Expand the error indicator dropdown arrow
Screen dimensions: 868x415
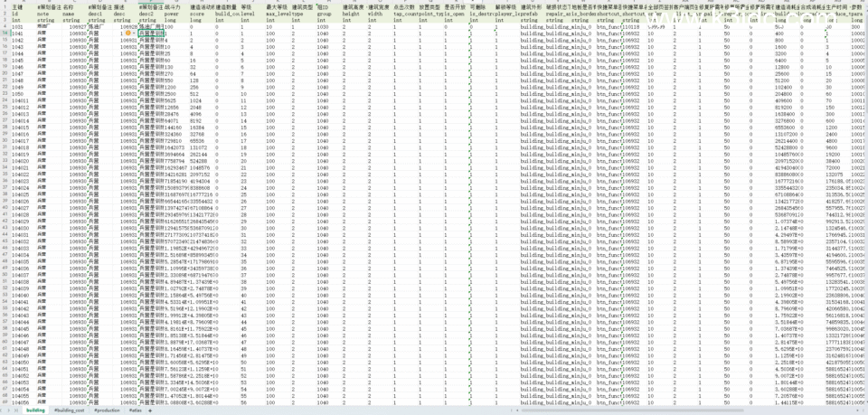(134, 33)
